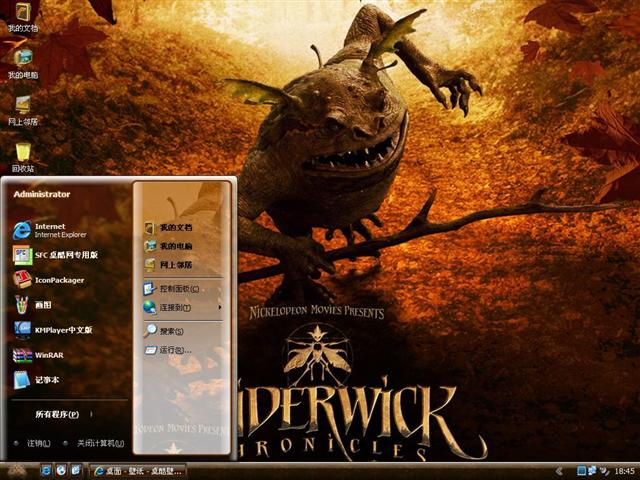
Task: Open 网上邻居 in Start menu right panel
Action: 168,265
